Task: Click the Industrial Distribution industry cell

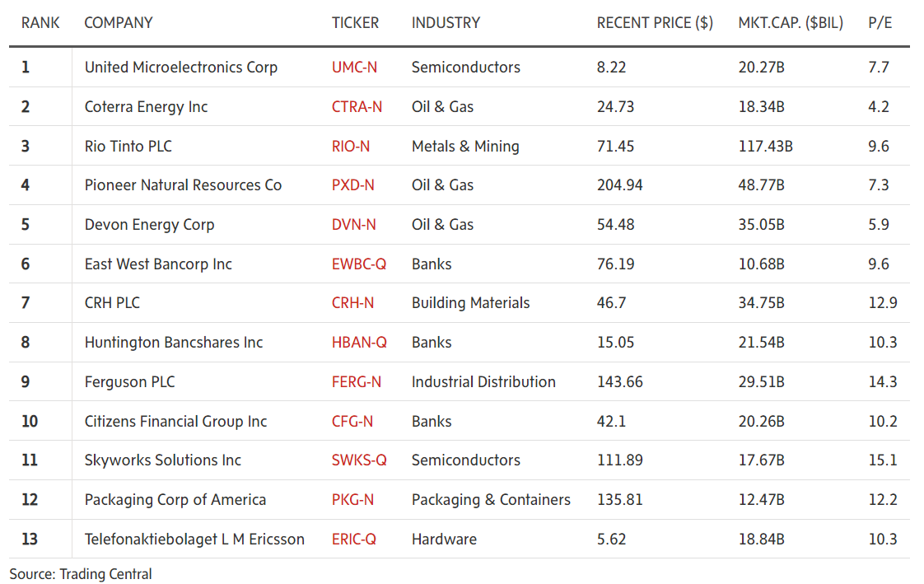Action: (483, 382)
